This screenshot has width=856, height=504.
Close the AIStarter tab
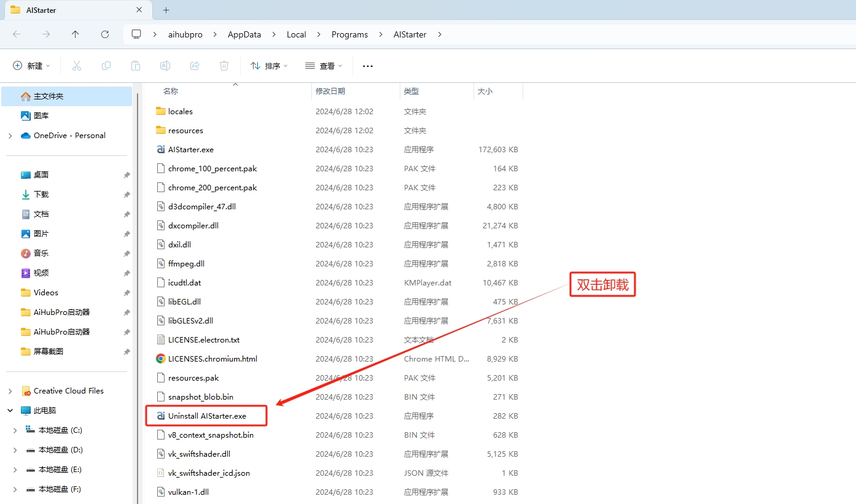point(139,10)
